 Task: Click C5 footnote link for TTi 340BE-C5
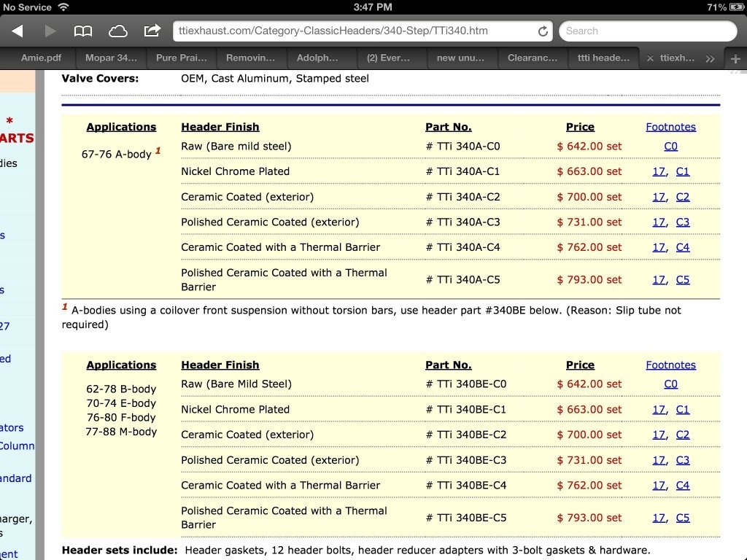[x=682, y=518]
